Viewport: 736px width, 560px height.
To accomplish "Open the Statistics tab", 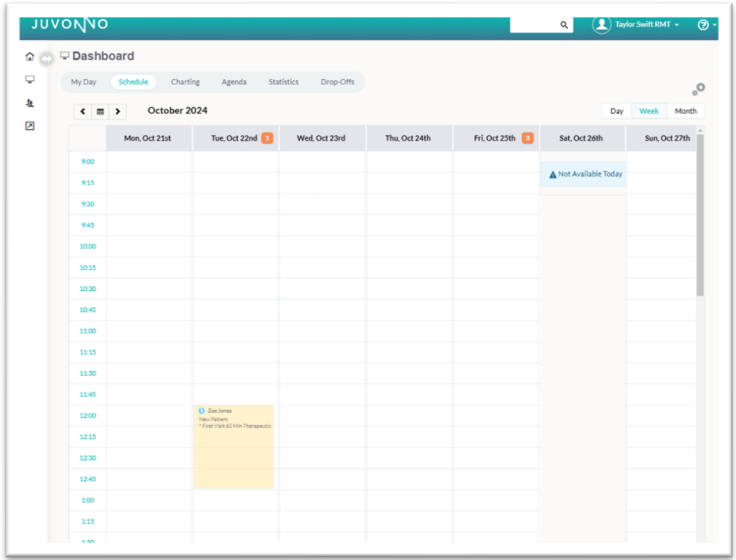I will (283, 82).
